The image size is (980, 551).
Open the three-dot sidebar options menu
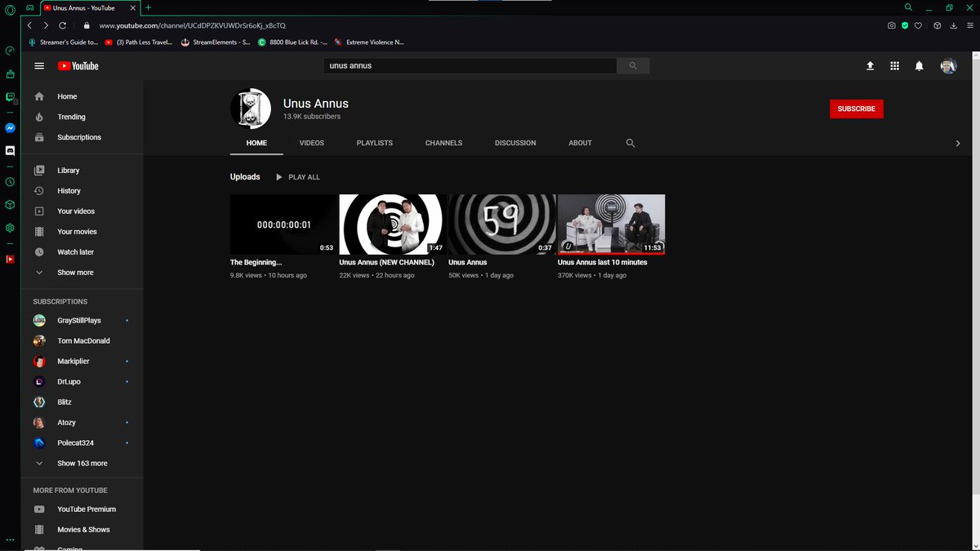[10, 540]
